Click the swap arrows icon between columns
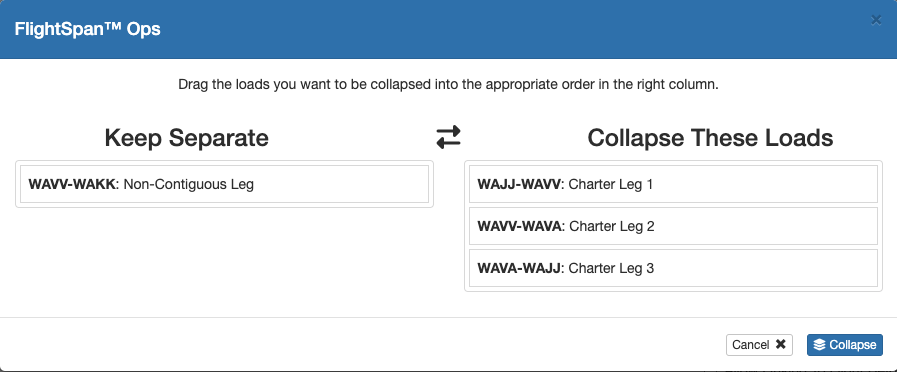 click(x=448, y=137)
